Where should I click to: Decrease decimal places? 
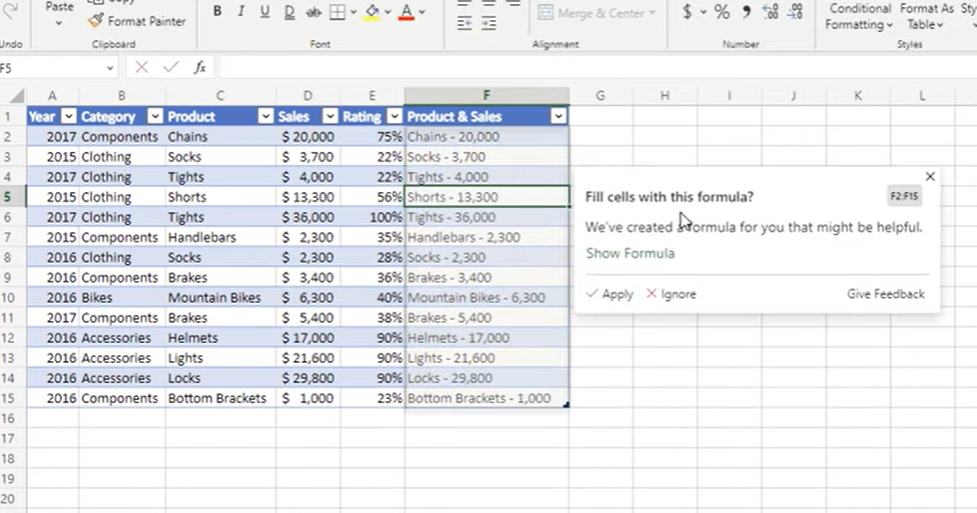coord(795,11)
